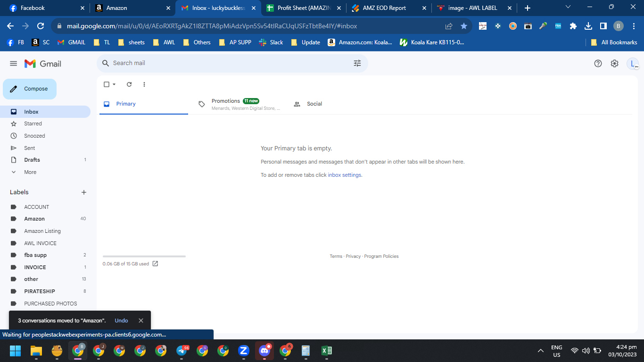Open Excel from taskbar
The height and width of the screenshot is (362, 644).
point(326,351)
